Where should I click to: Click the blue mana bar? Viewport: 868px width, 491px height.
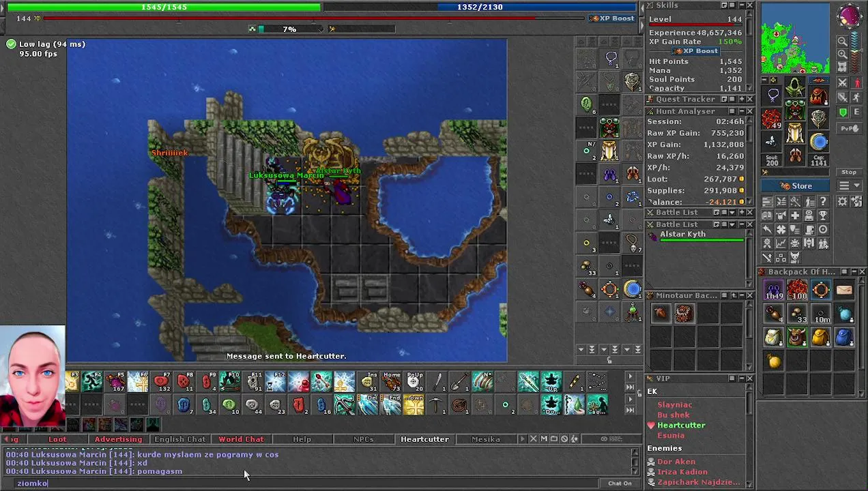pyautogui.click(x=480, y=7)
